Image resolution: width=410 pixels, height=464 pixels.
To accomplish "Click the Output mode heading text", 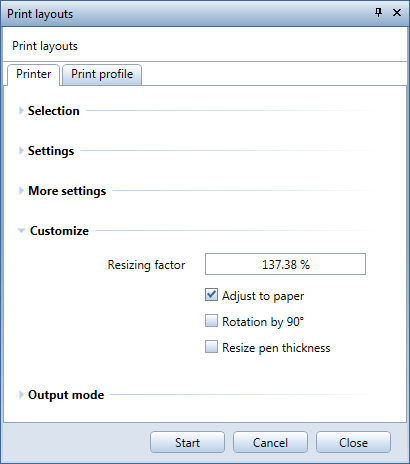I will (66, 395).
